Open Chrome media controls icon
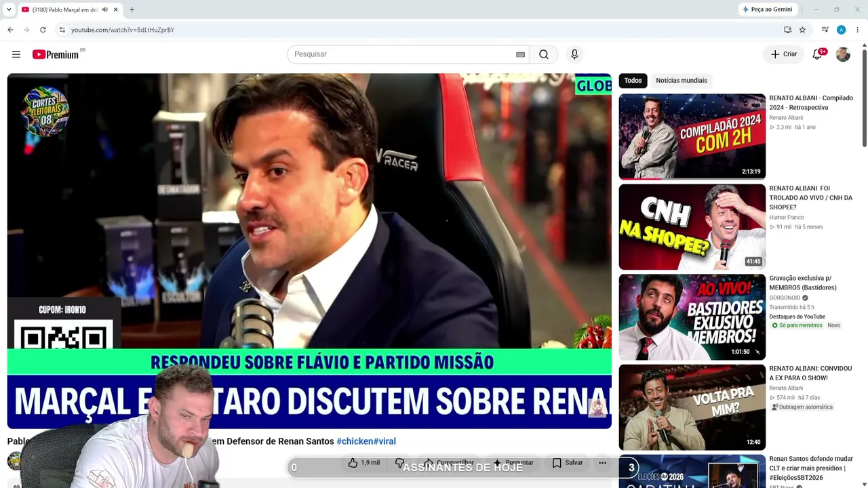The image size is (868, 488). 825,30
